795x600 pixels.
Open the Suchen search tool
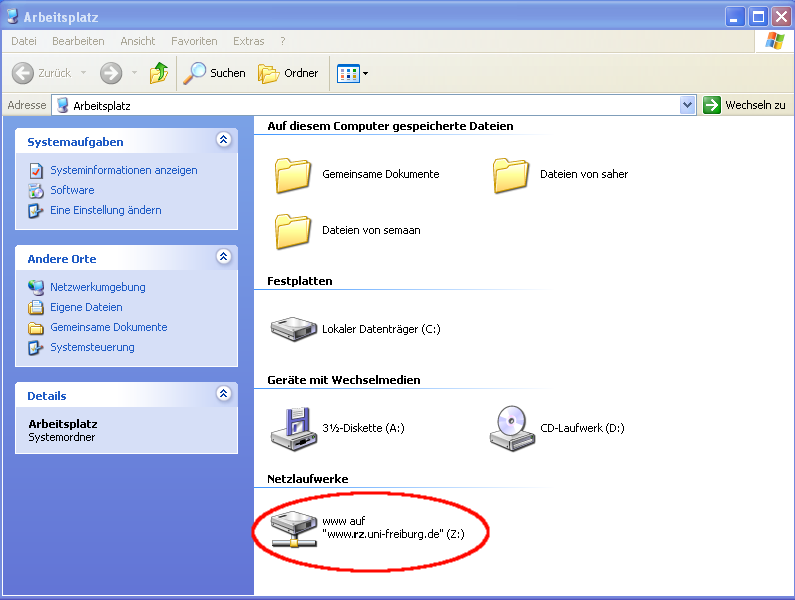tap(214, 73)
